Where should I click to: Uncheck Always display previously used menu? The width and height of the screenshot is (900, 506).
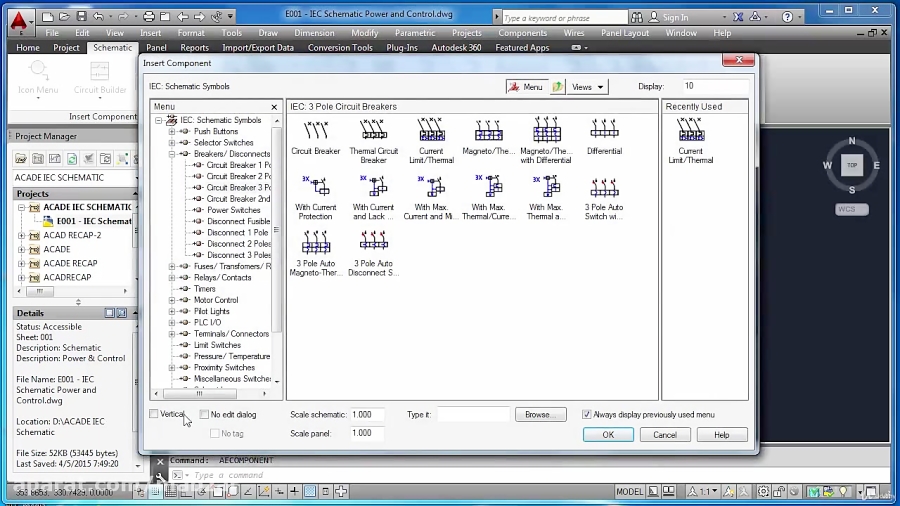point(586,414)
